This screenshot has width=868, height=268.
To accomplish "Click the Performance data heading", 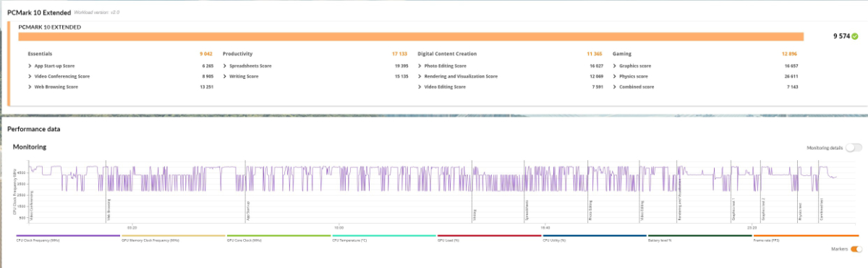I will [33, 129].
